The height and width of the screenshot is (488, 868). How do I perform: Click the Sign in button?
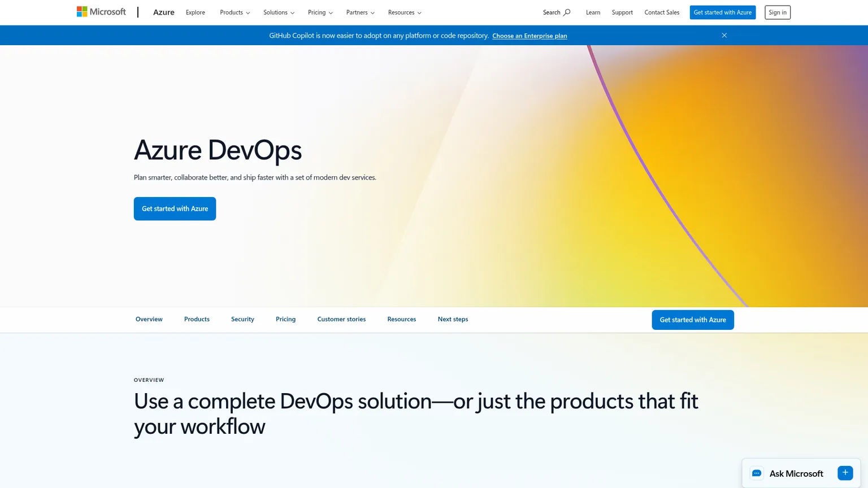click(x=778, y=12)
